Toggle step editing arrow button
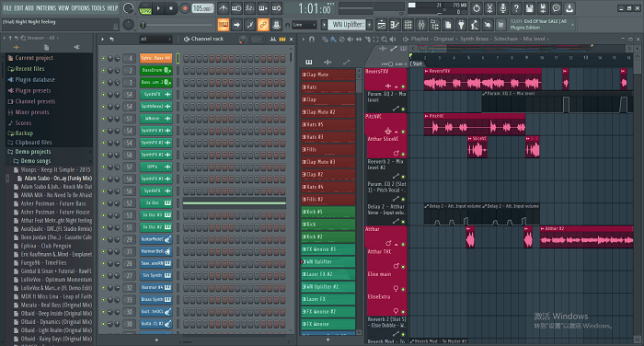 236,25
